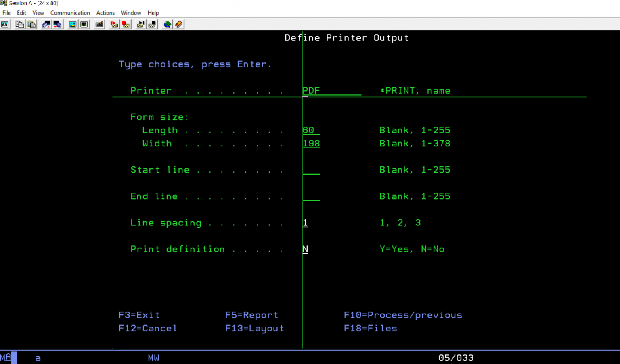
Task: Open the Edit menu
Action: tap(21, 12)
